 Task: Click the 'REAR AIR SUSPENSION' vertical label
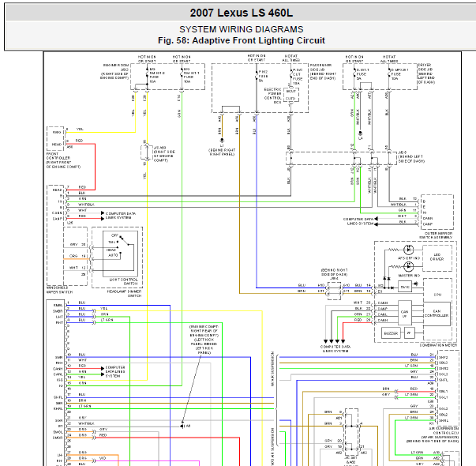272,369
